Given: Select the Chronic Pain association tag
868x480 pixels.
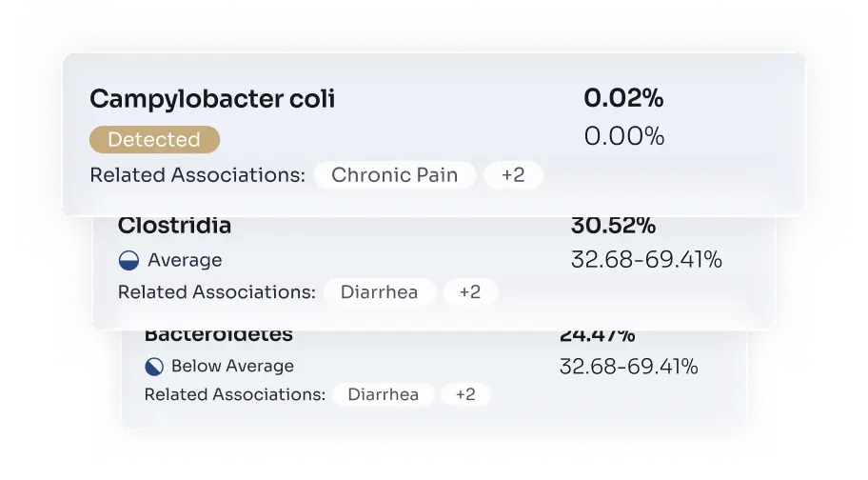Looking at the screenshot, I should 394,175.
